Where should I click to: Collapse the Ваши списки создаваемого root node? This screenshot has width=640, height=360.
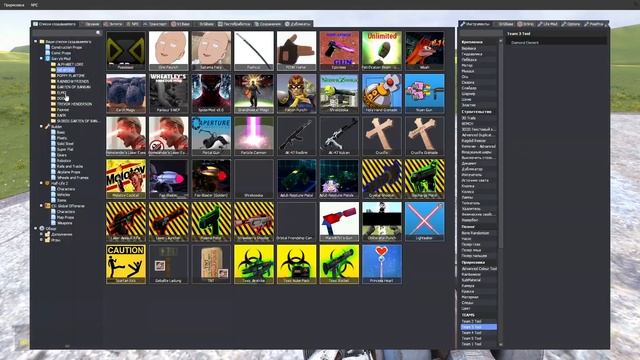[x=36, y=41]
